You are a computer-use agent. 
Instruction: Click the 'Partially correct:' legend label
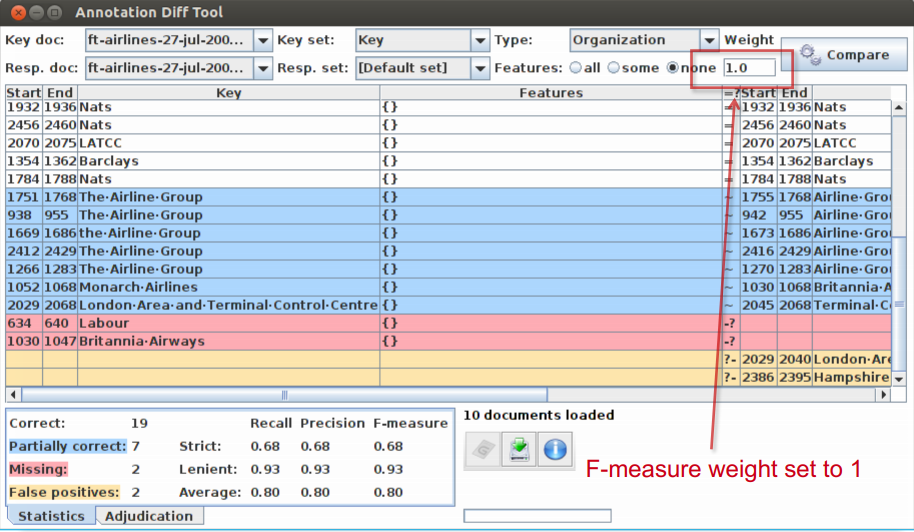(68, 446)
